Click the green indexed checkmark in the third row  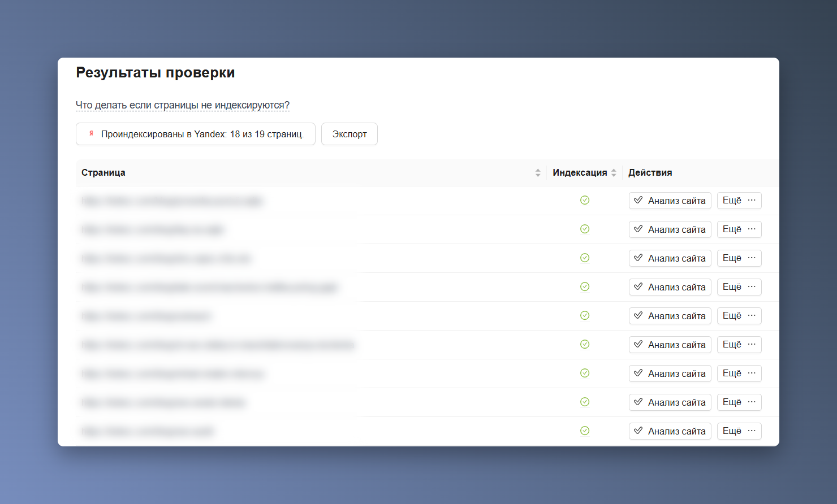tap(585, 258)
